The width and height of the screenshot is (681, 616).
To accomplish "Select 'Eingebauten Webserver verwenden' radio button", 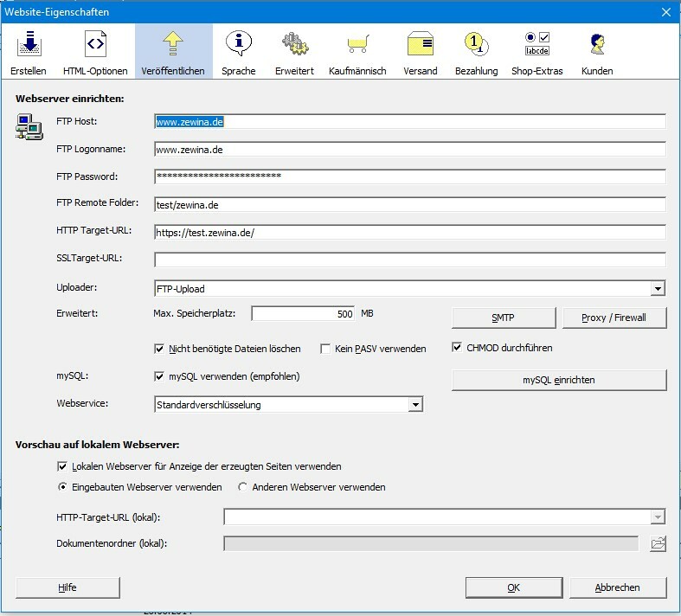I will 62,487.
